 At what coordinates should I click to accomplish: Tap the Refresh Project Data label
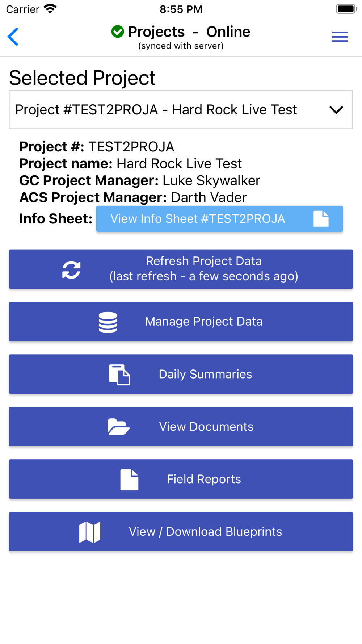pyautogui.click(x=204, y=261)
